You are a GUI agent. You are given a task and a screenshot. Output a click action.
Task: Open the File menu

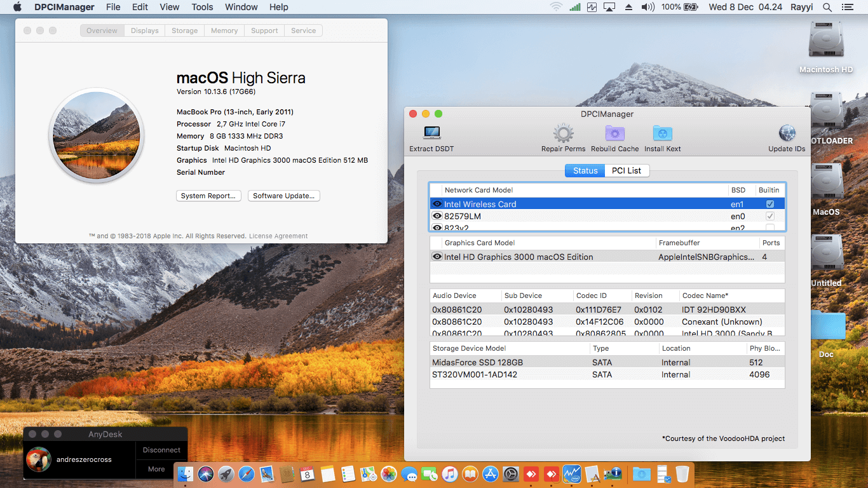[x=113, y=7]
